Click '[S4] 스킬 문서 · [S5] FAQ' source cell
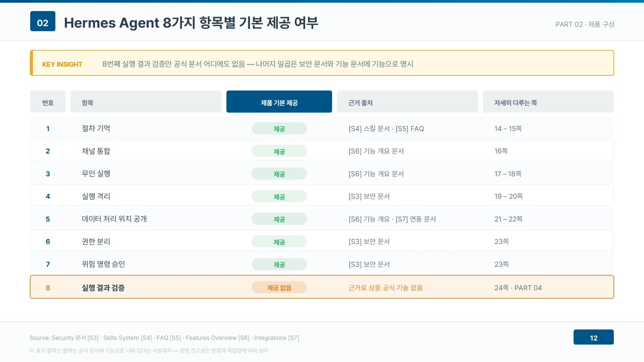The image size is (644, 362). click(386, 129)
